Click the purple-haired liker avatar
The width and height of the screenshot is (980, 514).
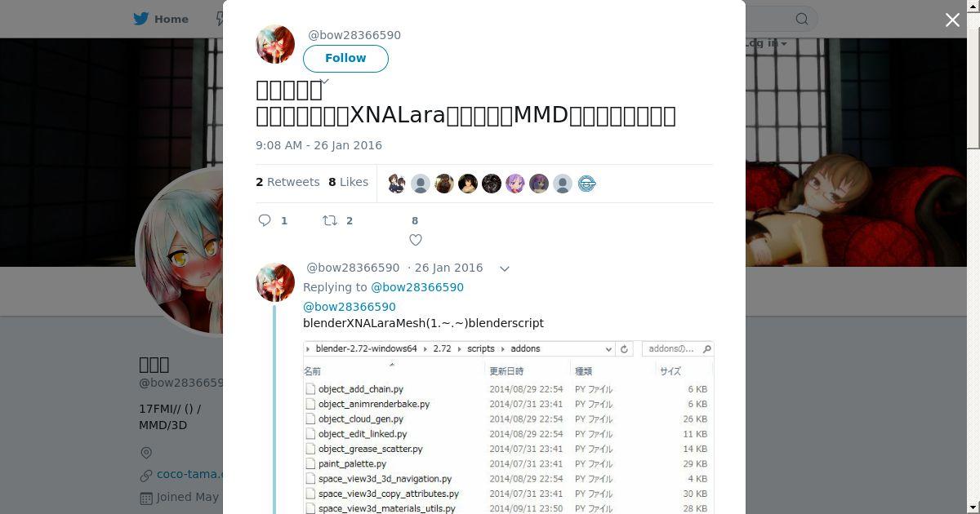pyautogui.click(x=515, y=184)
